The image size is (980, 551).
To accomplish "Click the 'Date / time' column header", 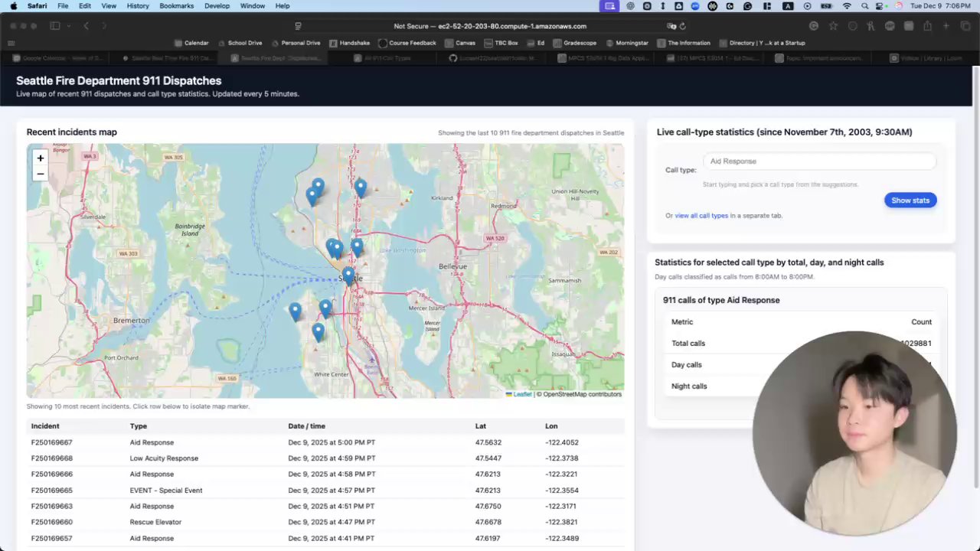I will coord(306,426).
